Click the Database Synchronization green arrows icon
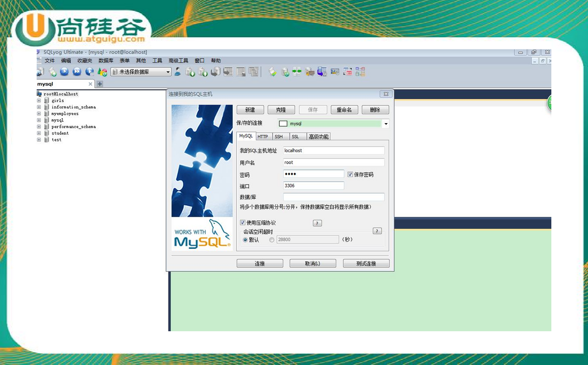Viewport: 588px width, 365px height. point(296,71)
